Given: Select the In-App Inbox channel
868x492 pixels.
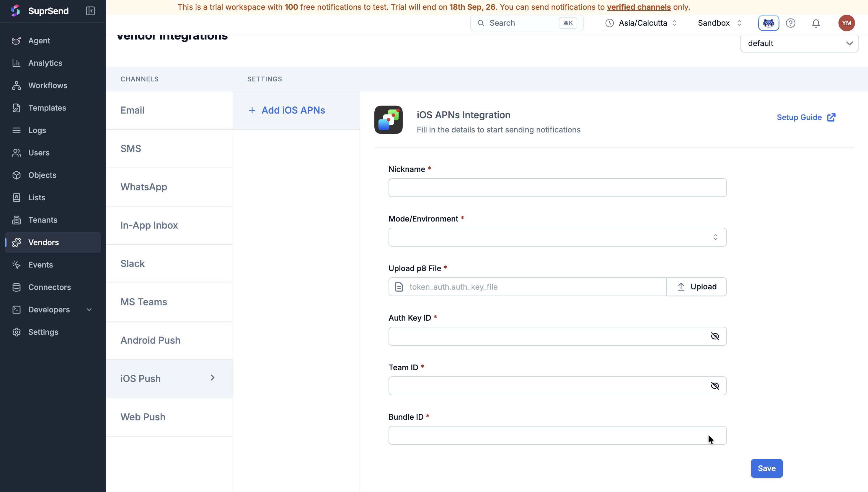Looking at the screenshot, I should point(169,225).
